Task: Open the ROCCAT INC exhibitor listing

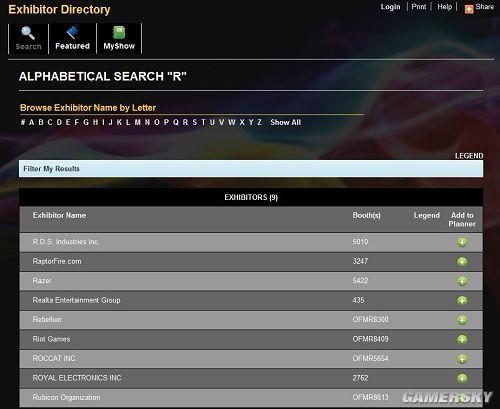Action: [x=54, y=358]
